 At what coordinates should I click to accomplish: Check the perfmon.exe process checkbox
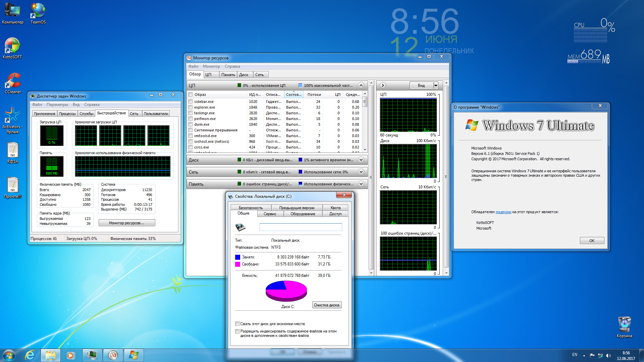click(190, 119)
